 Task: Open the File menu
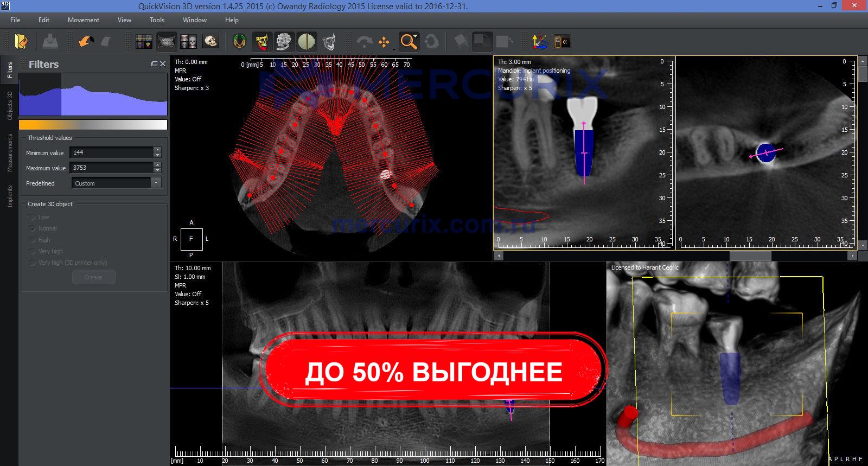tap(15, 20)
